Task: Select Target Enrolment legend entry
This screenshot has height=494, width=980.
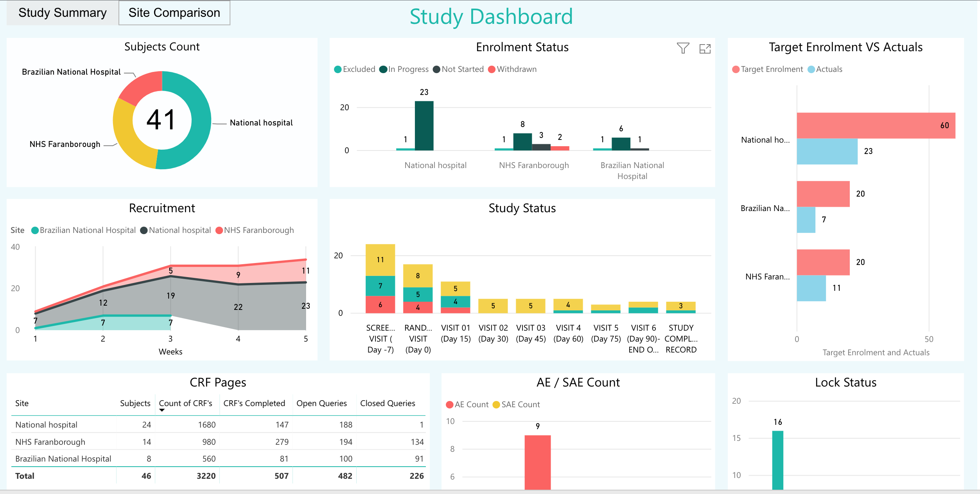Action: pos(767,69)
